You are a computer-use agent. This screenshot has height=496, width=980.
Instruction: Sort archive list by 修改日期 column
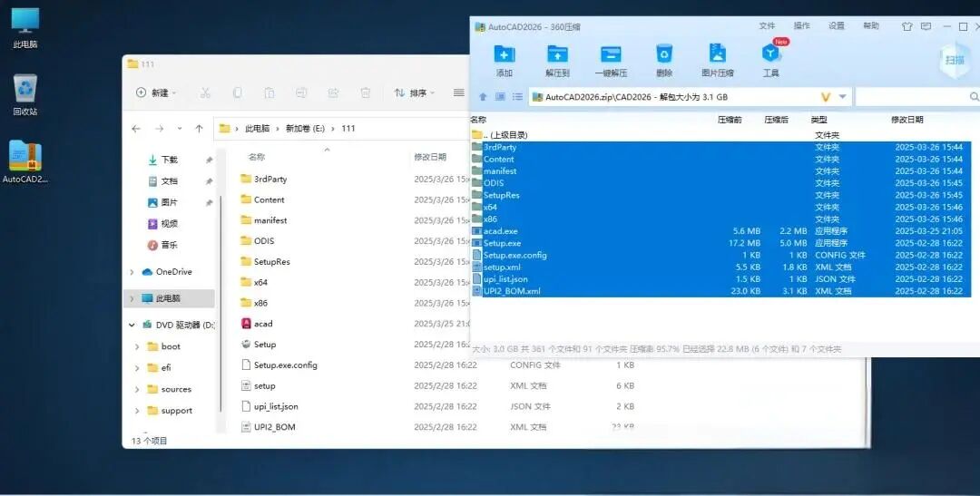pos(906,120)
